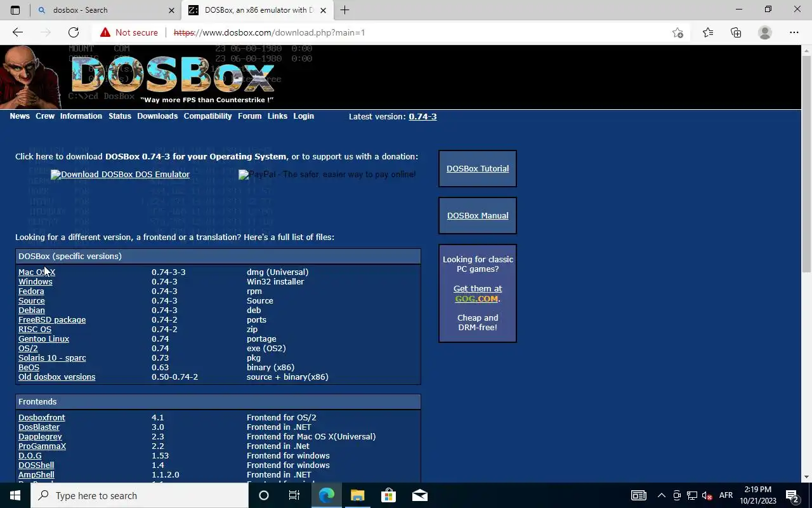Show hidden system tray icons
The image size is (812, 508).
pos(661,495)
